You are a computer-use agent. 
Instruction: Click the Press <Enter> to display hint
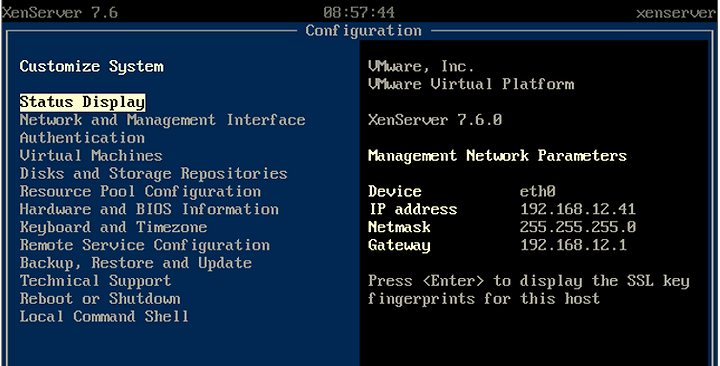click(x=529, y=290)
